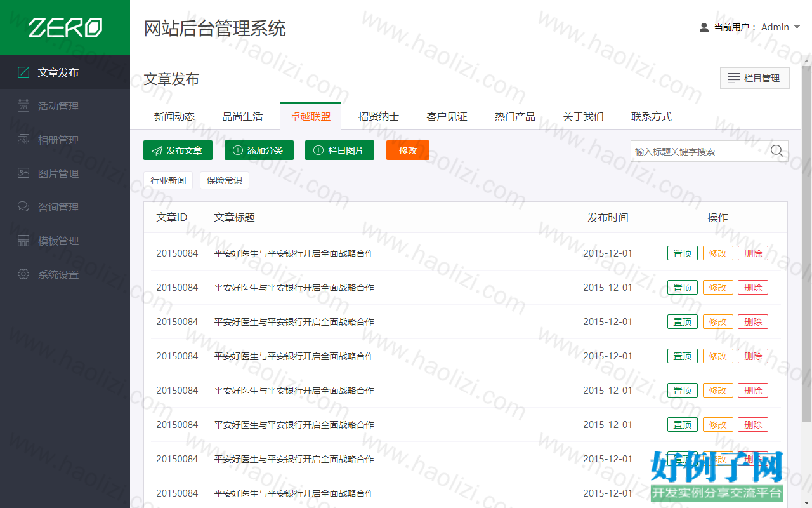
Task: Click the current user avatar icon
Action: (704, 27)
